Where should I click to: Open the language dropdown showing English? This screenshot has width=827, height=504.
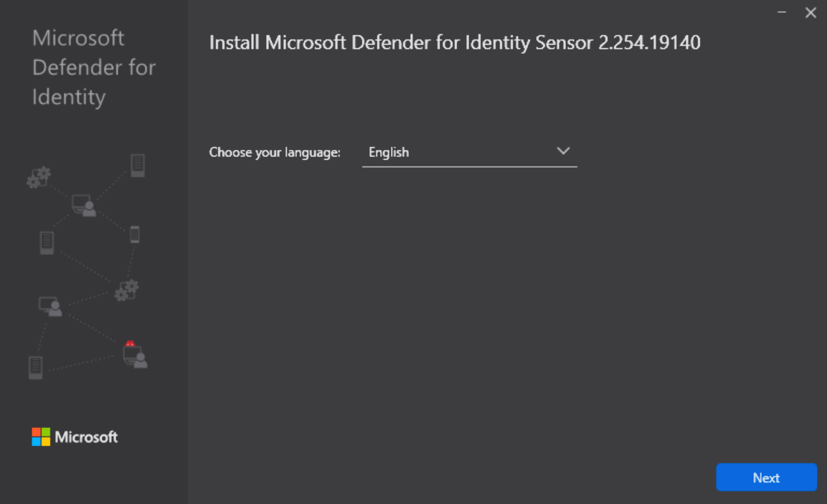pyautogui.click(x=469, y=152)
